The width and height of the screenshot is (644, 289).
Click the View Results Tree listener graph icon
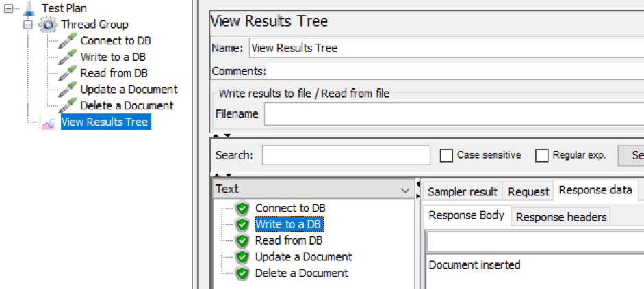click(x=48, y=122)
